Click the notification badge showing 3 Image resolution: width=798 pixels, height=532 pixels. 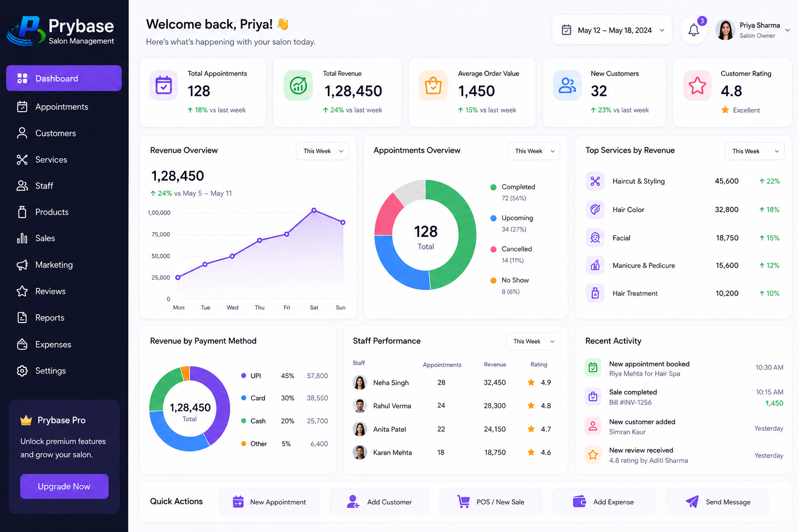click(x=702, y=21)
